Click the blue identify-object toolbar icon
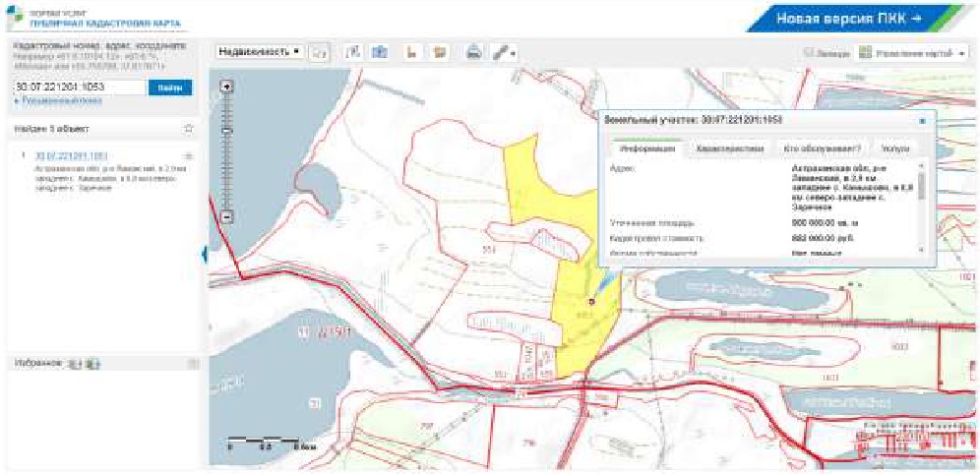 [378, 52]
